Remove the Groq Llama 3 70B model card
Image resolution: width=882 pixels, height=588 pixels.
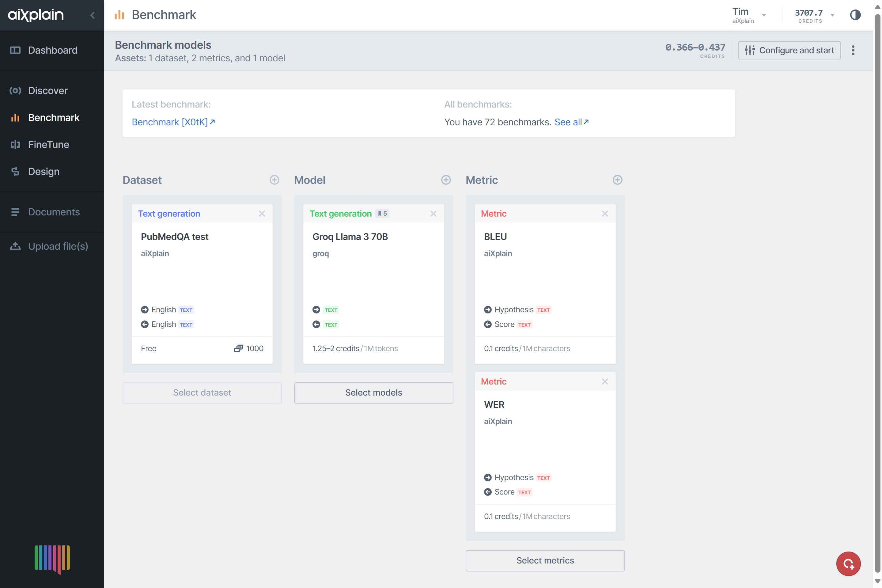(433, 213)
